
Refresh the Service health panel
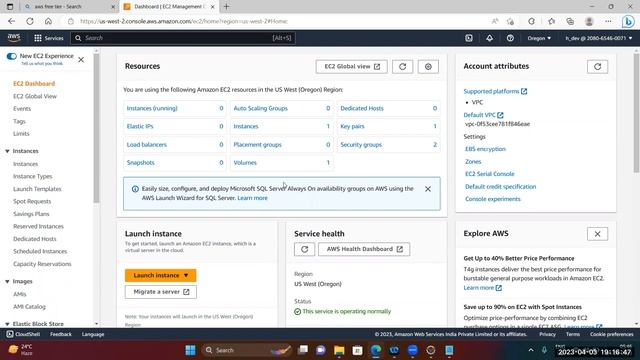[304, 249]
